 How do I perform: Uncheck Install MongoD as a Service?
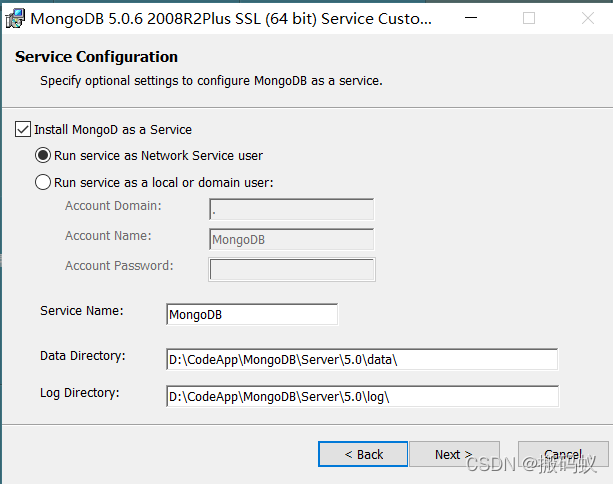23,129
